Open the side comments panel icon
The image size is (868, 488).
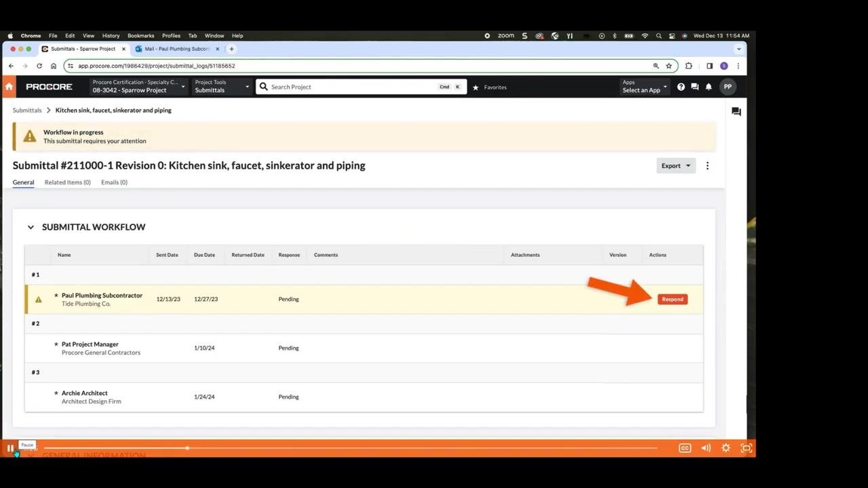coord(736,112)
